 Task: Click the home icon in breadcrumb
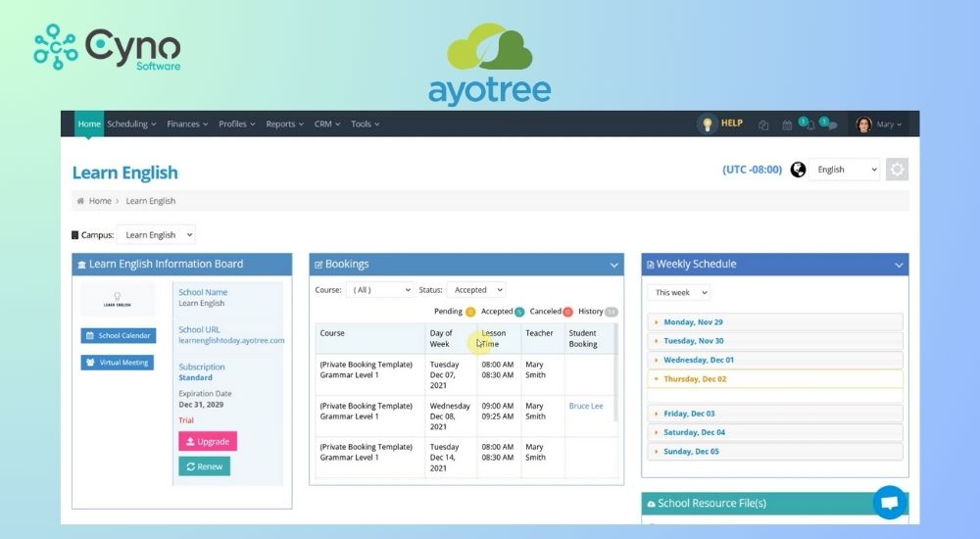pos(80,201)
